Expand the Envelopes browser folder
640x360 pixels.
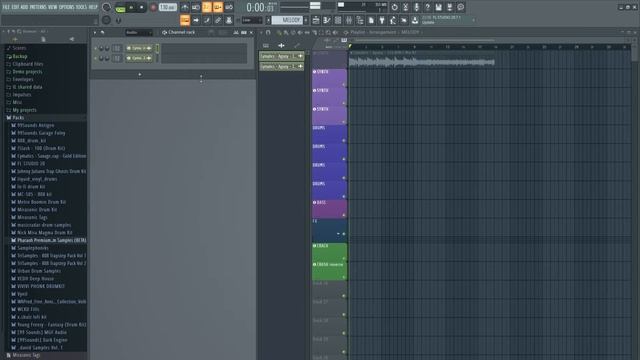(x=22, y=80)
